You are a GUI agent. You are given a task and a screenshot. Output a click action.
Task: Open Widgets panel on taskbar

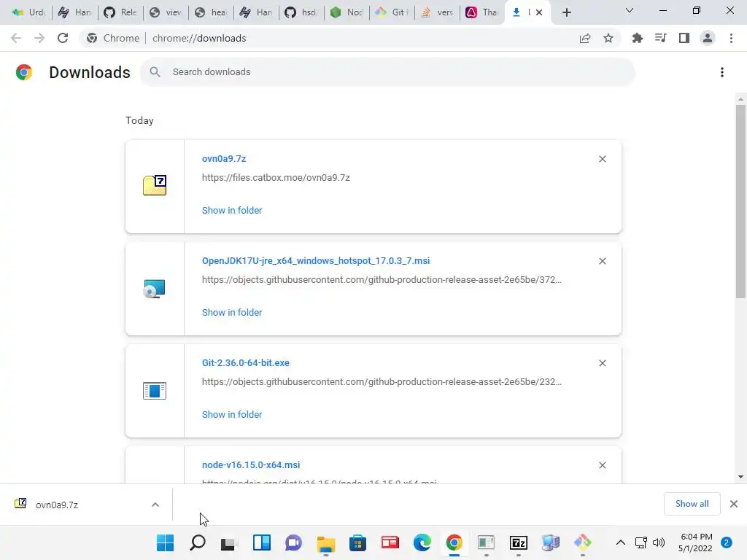pos(262,542)
